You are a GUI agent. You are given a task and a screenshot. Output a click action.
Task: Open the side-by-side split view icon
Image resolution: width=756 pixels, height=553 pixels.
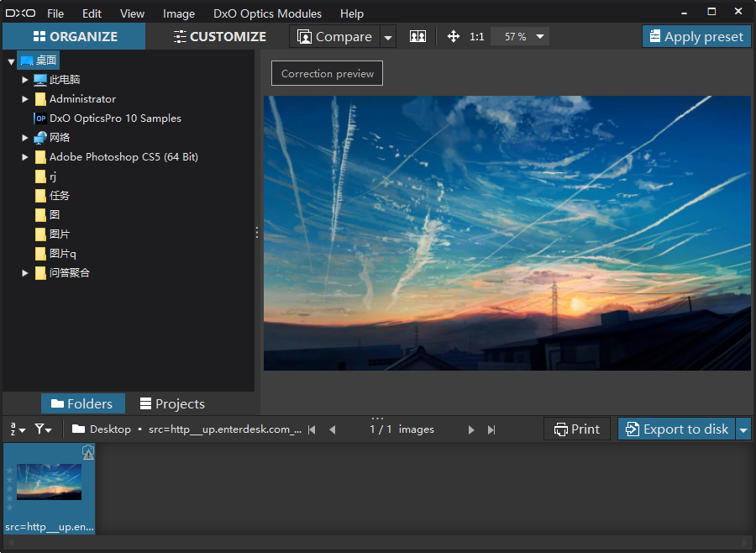point(417,37)
